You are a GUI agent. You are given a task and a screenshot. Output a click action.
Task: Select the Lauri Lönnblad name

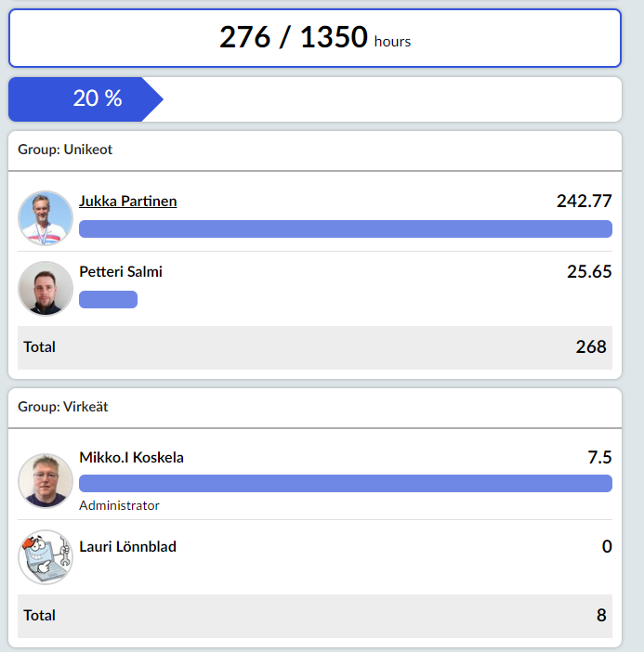[x=127, y=546]
